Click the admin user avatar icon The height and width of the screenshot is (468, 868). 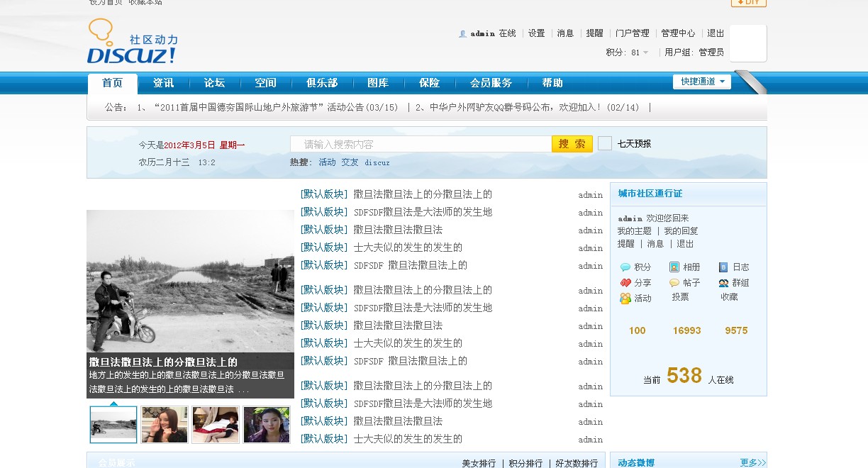(x=463, y=33)
